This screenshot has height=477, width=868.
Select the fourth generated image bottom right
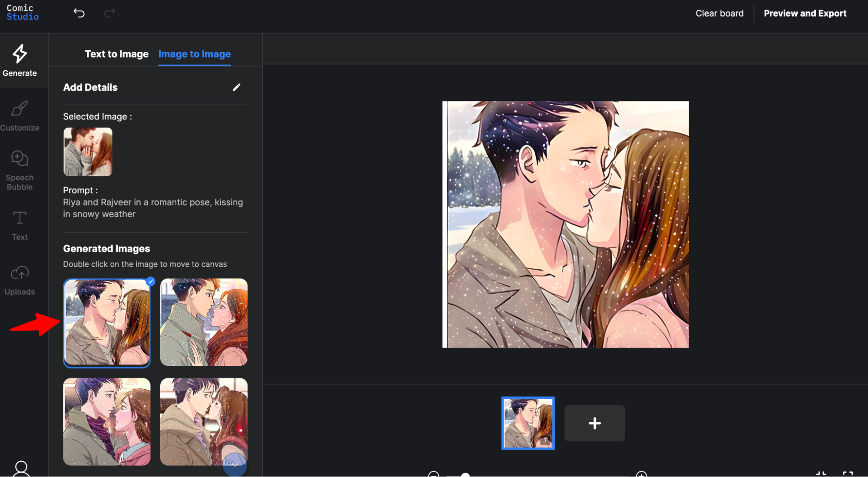[x=204, y=422]
